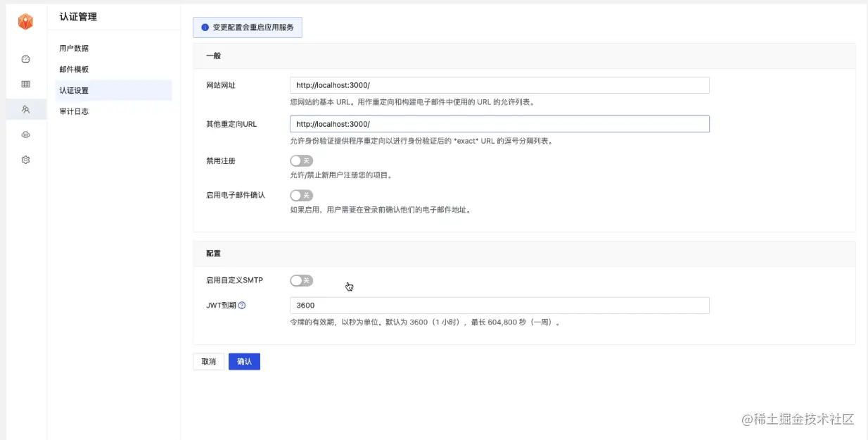
Task: Click the 启用电子邮件确认 label
Action: click(x=236, y=195)
